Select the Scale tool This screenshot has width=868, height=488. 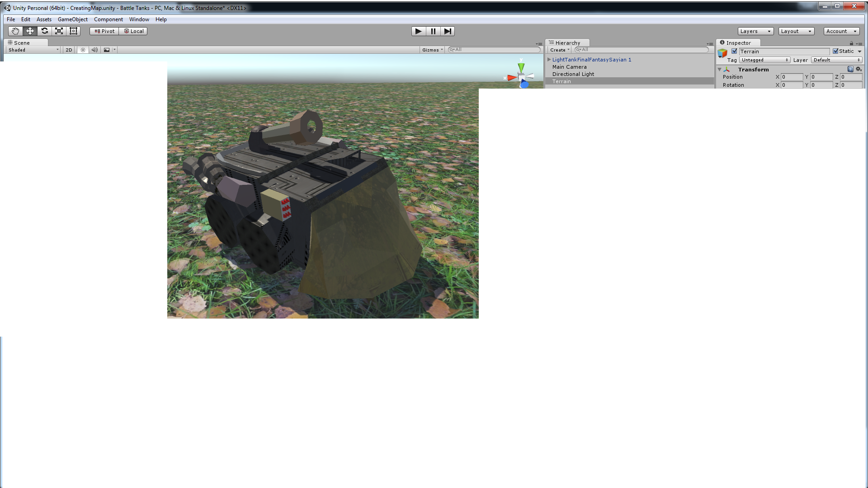pos(59,31)
